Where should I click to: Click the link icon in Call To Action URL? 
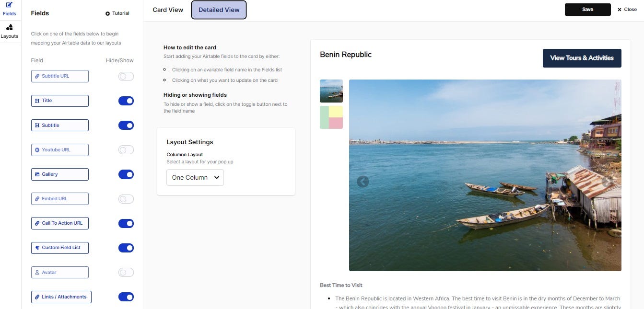click(37, 223)
